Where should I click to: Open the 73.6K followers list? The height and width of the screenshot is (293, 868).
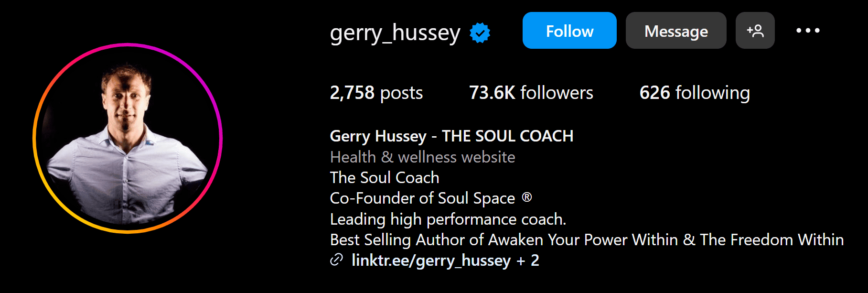tap(531, 93)
